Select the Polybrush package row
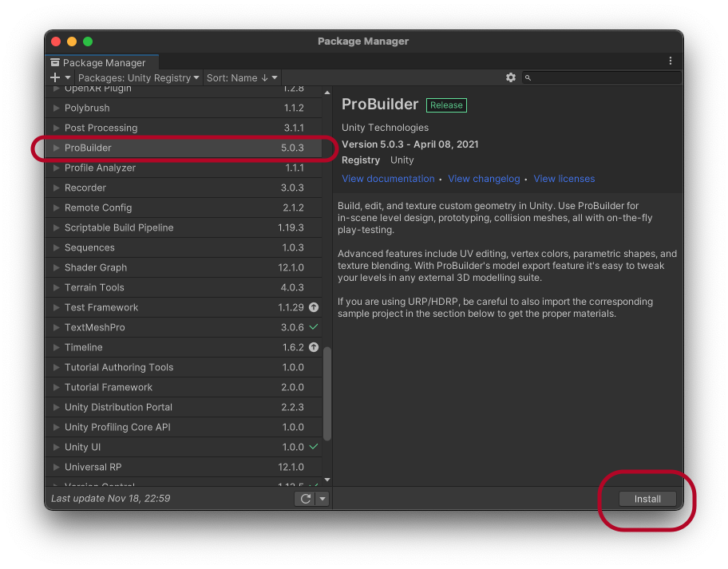This screenshot has width=728, height=569. click(x=184, y=108)
